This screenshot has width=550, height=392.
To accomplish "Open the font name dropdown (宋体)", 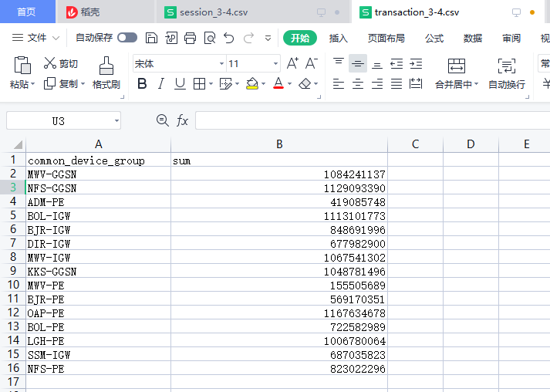I will (x=221, y=64).
